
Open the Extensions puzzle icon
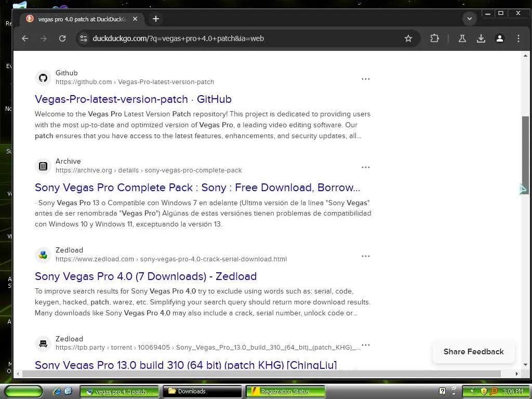pos(435,38)
